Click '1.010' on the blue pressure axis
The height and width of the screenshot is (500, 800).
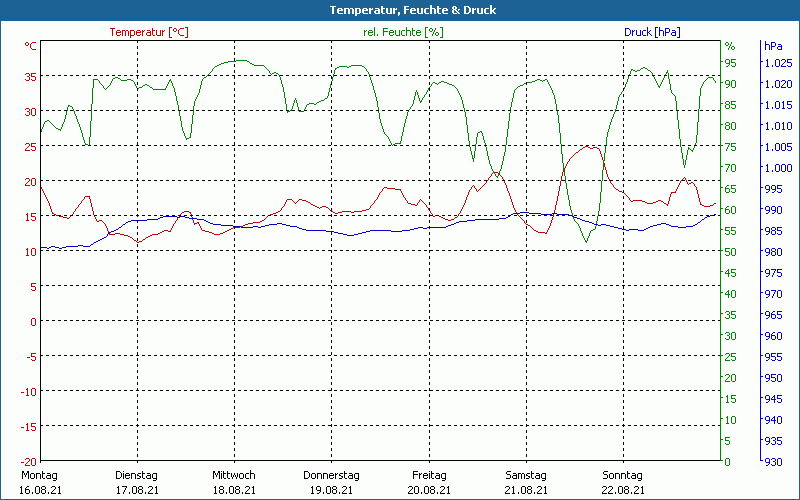coord(779,126)
